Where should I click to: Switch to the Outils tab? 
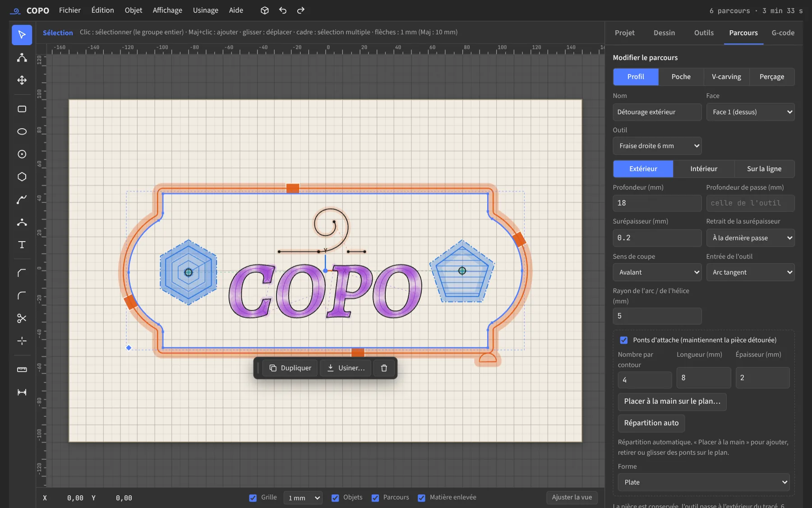point(704,33)
